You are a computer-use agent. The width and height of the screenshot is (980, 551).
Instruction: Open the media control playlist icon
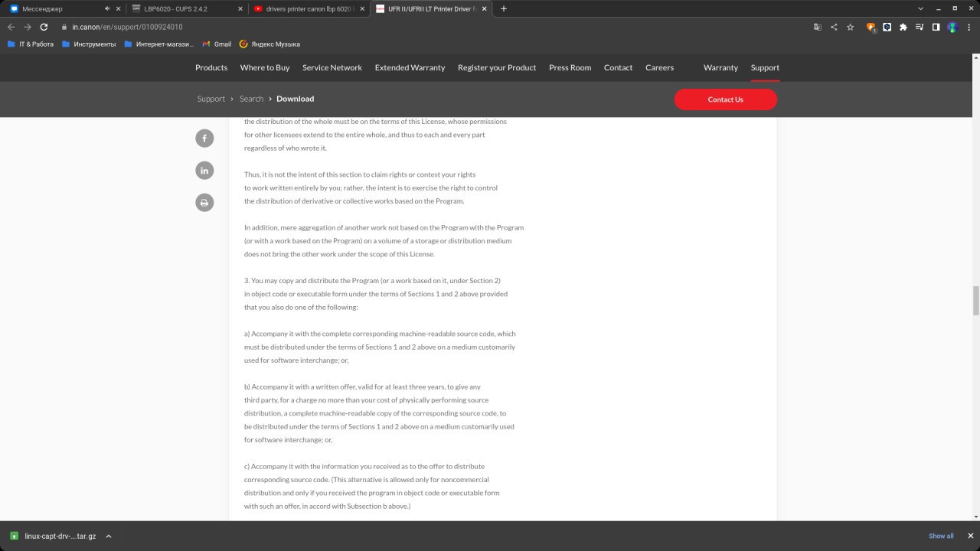[920, 27]
